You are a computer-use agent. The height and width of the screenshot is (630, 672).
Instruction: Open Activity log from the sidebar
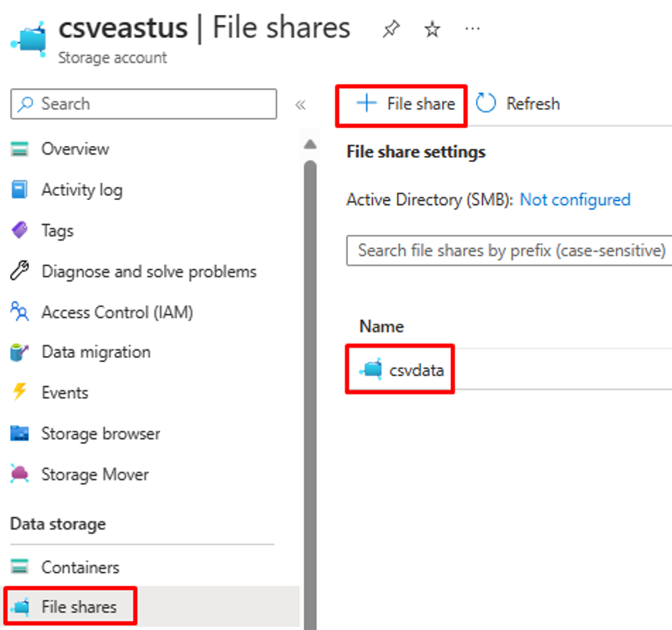[81, 190]
